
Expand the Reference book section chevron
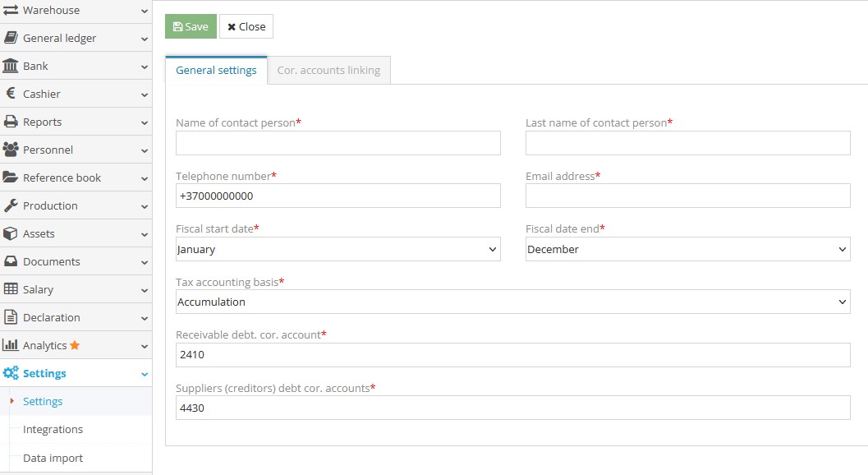(145, 178)
